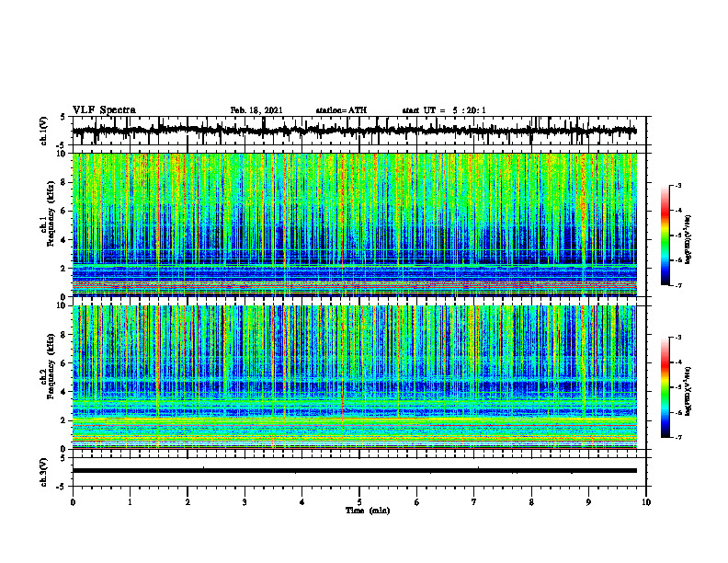Viewport: 728px width, 563px height.
Task: Click the ch.1 "Frequency (kHz)" axis label
Action: point(51,215)
